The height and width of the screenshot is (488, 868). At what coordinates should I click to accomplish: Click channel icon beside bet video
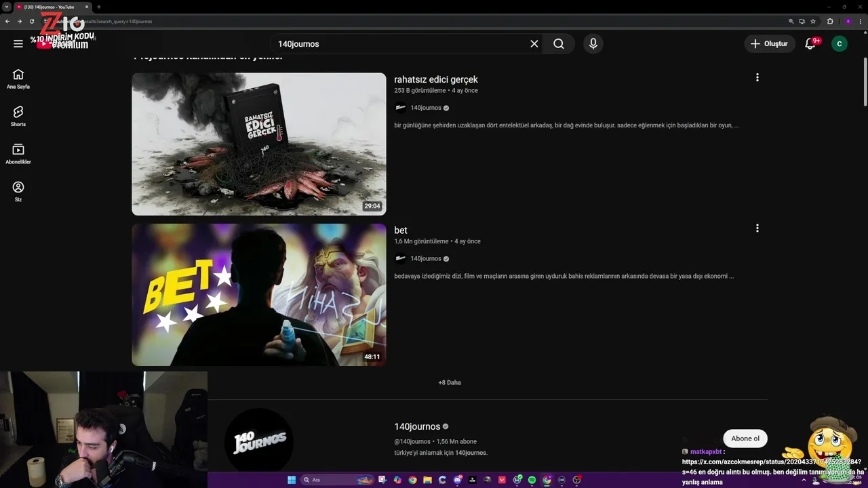(x=400, y=258)
